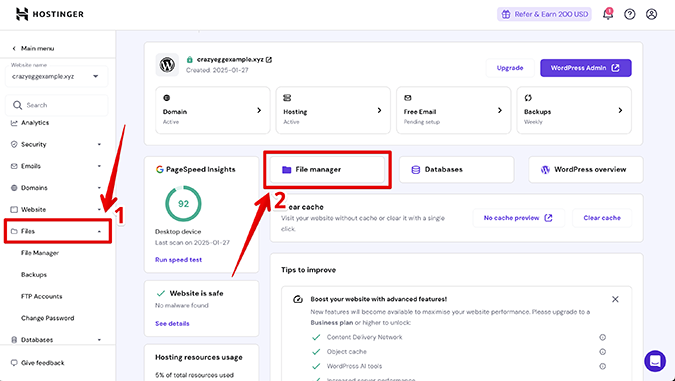The height and width of the screenshot is (381, 675).
Task: Click Run speed test link
Action: (178, 260)
